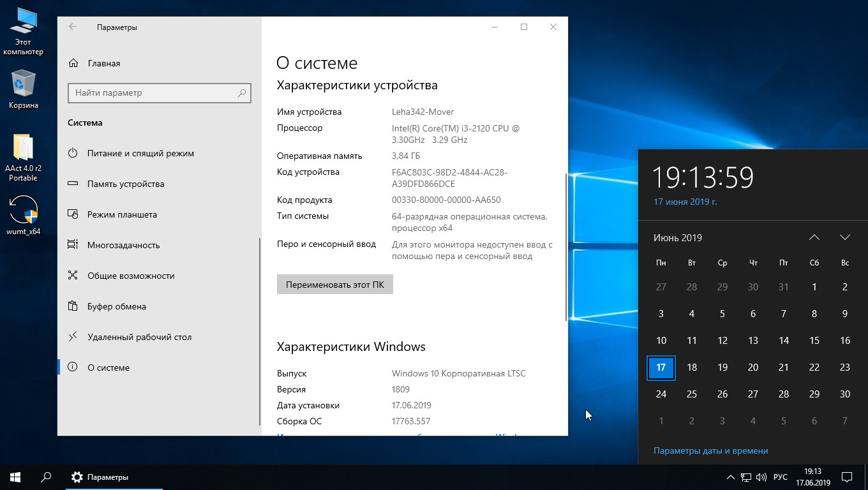Select June 12 in the calendar
The height and width of the screenshot is (490, 868).
coord(722,341)
